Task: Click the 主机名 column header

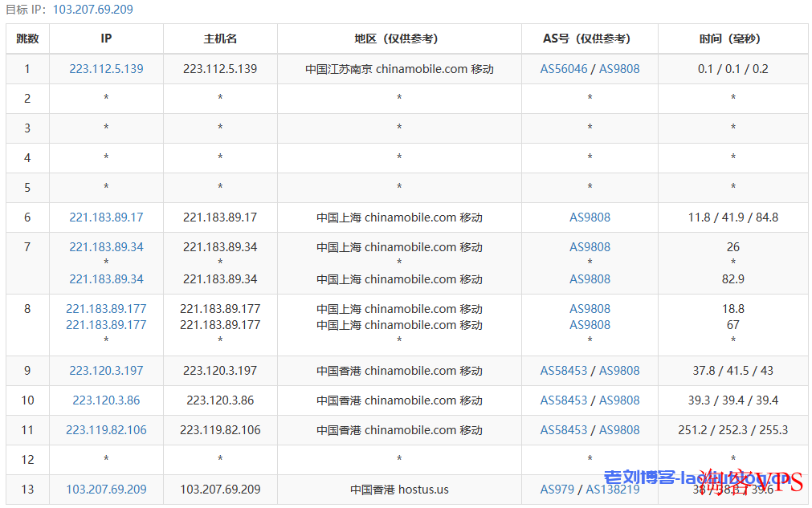Action: (x=220, y=39)
